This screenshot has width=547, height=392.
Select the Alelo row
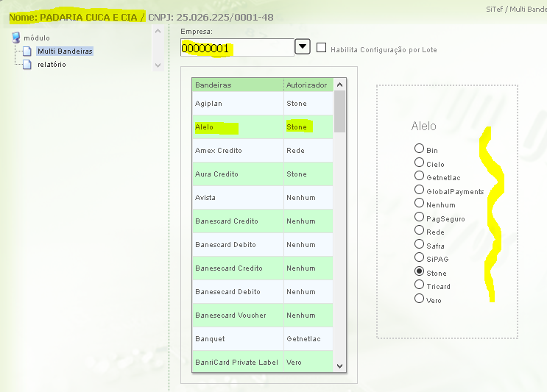pos(263,126)
